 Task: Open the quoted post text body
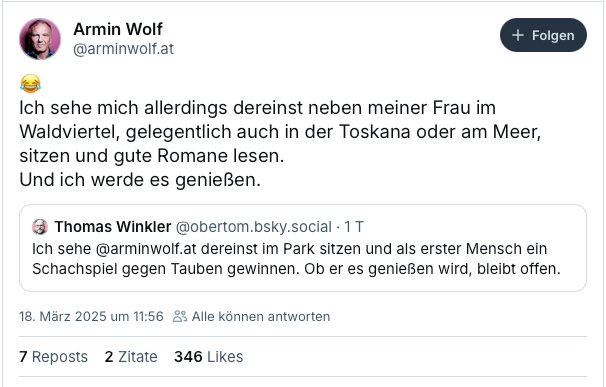pos(296,259)
